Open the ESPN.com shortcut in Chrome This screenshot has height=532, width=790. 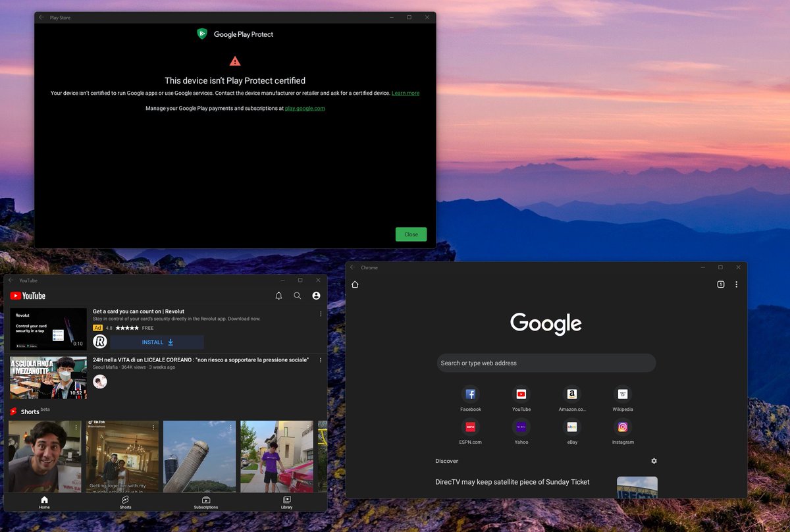pos(471,431)
